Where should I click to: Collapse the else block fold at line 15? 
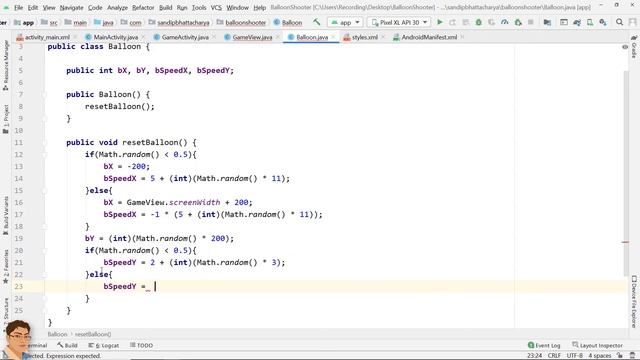(x=44, y=191)
